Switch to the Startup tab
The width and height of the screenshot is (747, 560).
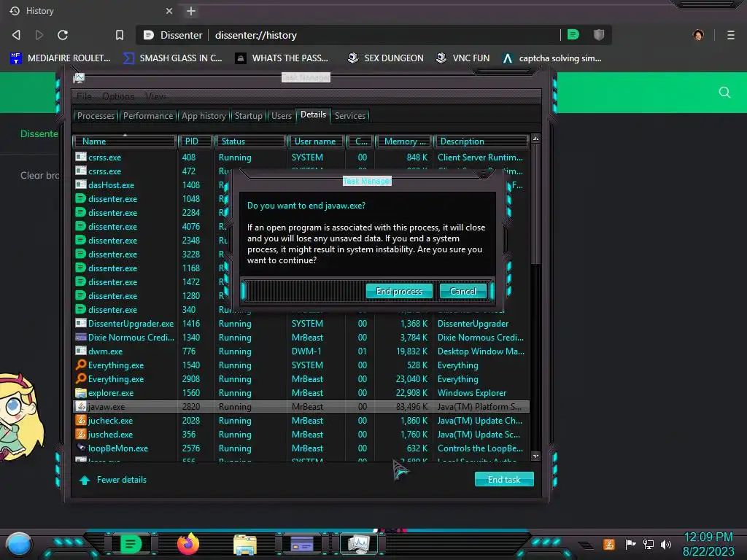[x=248, y=116]
